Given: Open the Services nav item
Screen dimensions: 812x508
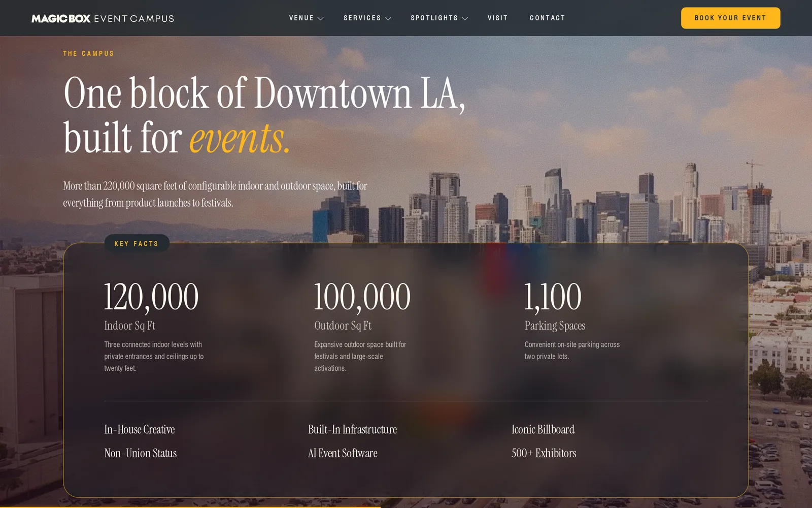Looking at the screenshot, I should 362,18.
